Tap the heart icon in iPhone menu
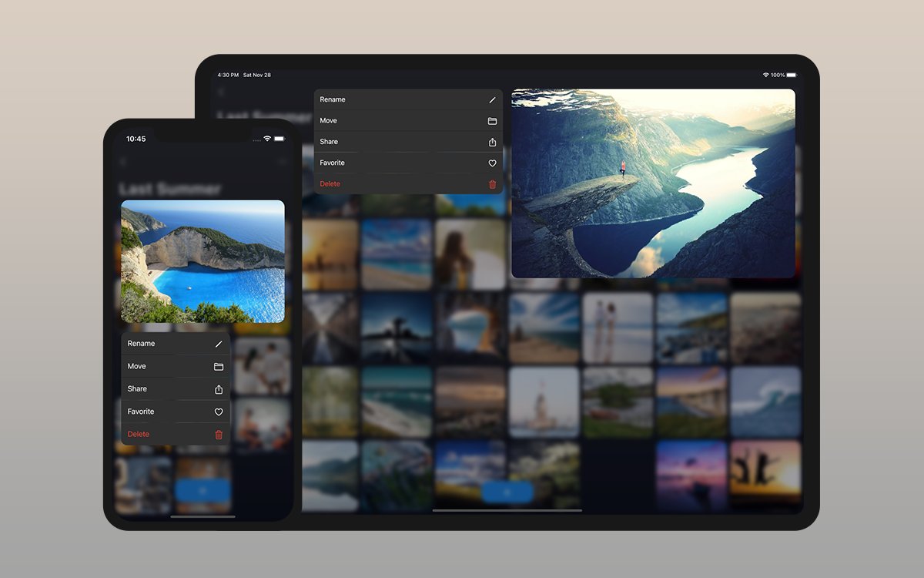Image resolution: width=924 pixels, height=578 pixels. click(x=219, y=412)
